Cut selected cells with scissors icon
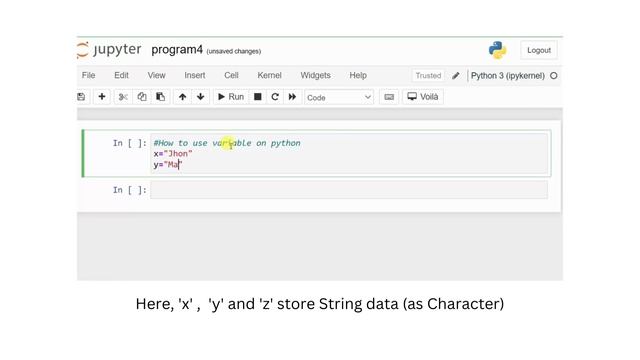 [123, 97]
